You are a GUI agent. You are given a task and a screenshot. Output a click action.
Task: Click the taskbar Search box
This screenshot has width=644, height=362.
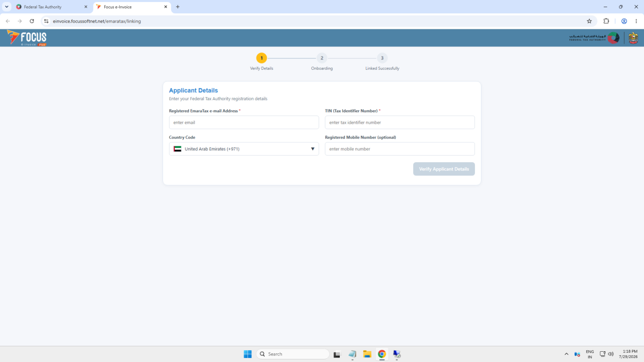point(293,354)
